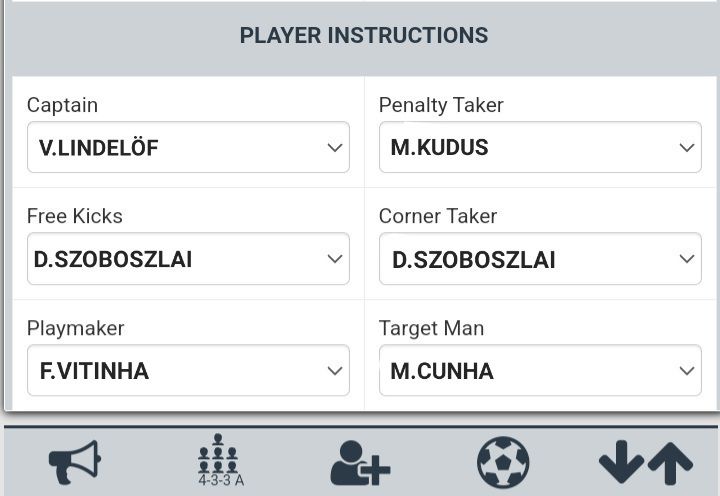
Task: Click the Free Kicks field label
Action: [x=75, y=216]
